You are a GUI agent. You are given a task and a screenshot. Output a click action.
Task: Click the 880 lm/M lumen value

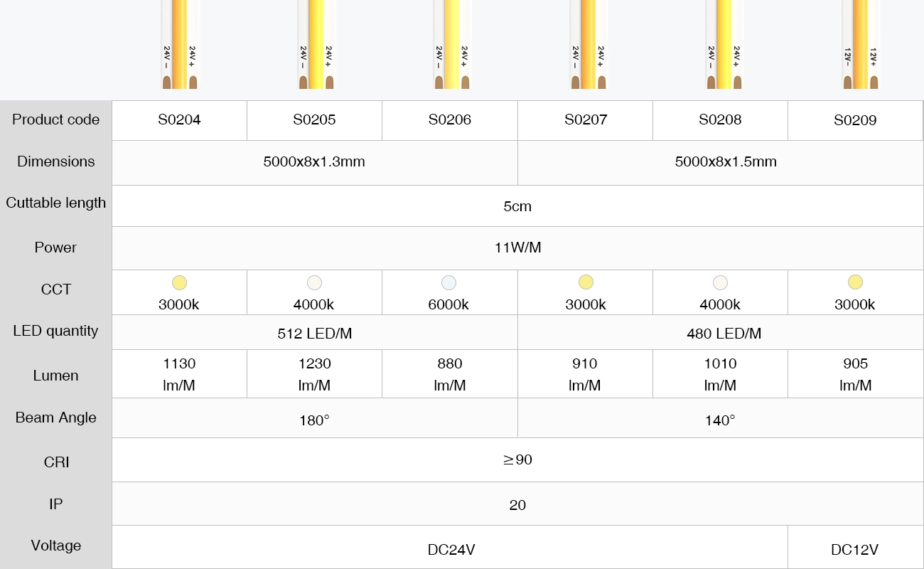point(450,375)
